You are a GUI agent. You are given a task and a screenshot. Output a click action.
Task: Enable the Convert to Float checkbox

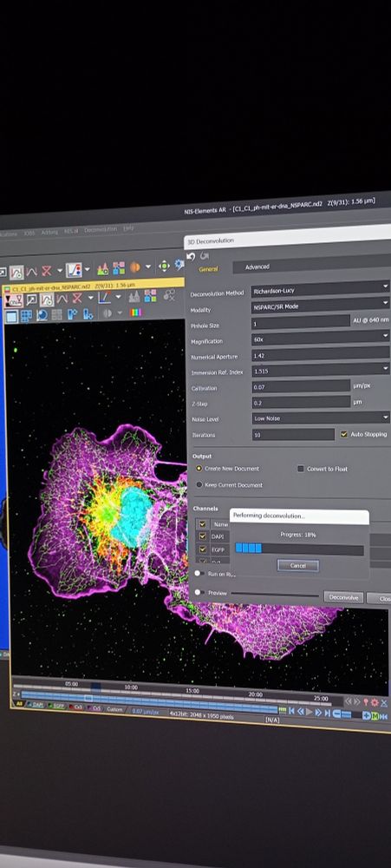pos(301,469)
